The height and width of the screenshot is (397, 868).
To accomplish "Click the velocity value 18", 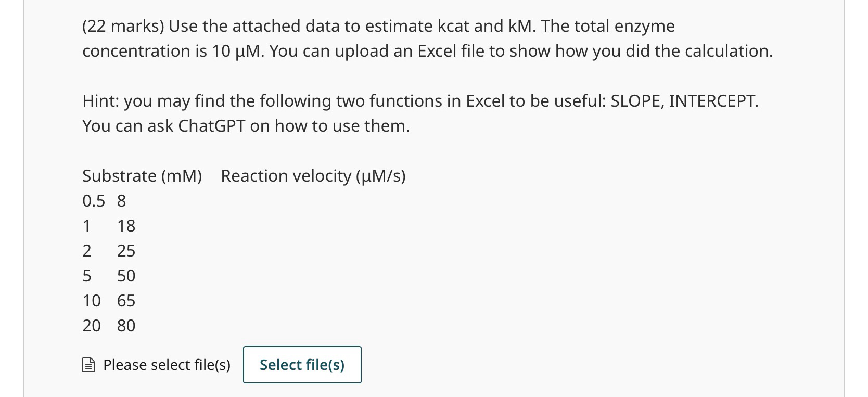I will 126,226.
